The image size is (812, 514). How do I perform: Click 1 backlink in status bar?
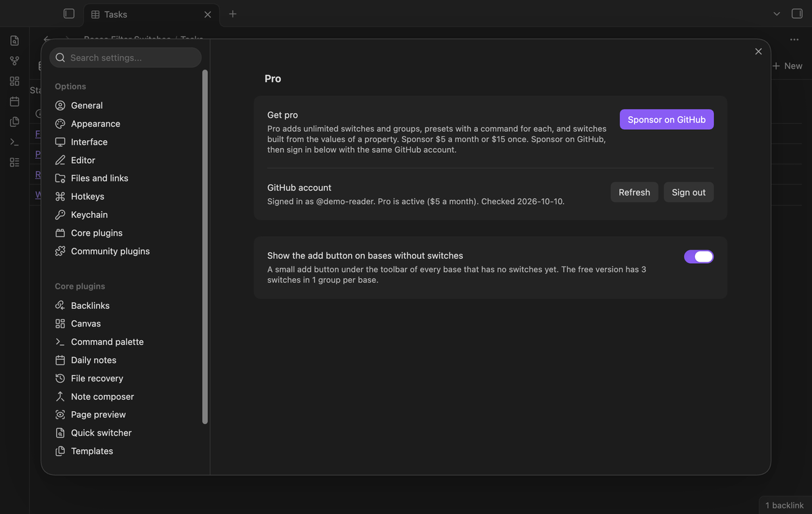(x=784, y=505)
